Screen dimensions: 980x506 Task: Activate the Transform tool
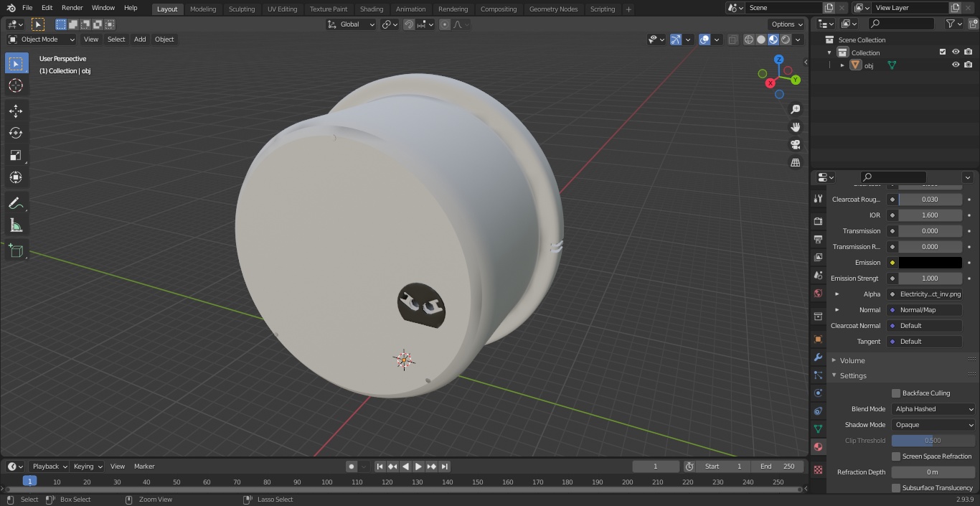click(16, 177)
